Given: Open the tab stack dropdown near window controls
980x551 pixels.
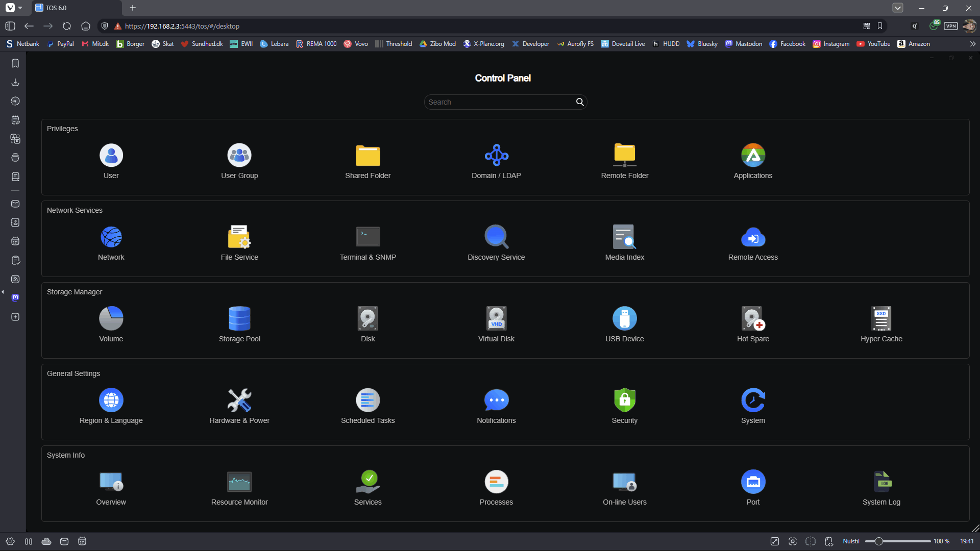Looking at the screenshot, I should point(898,8).
